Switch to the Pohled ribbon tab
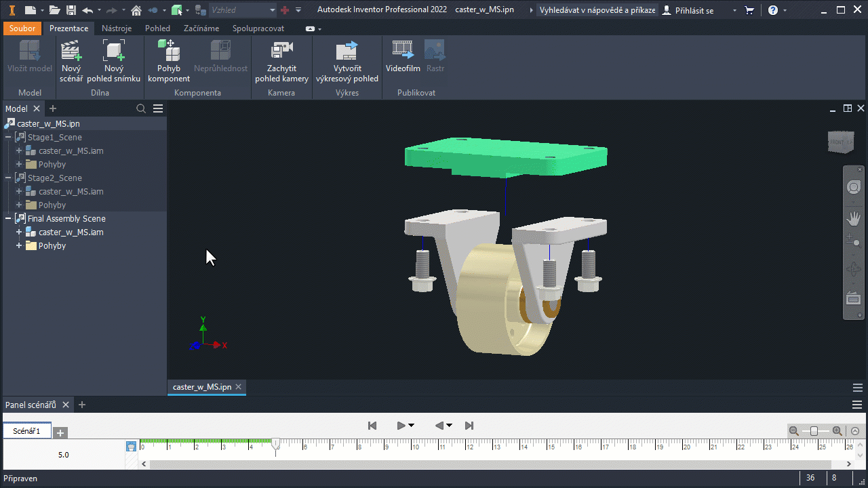This screenshot has width=868, height=488. 157,28
